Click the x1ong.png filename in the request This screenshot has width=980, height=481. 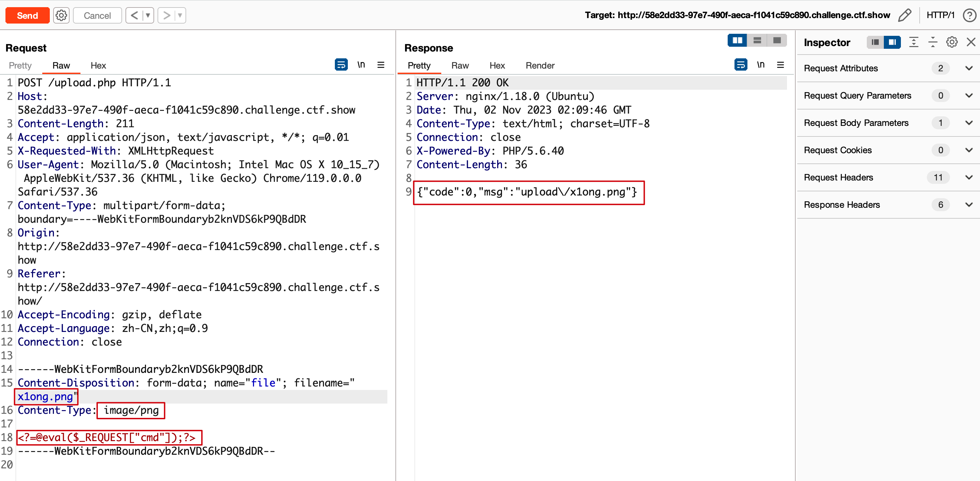tap(45, 396)
